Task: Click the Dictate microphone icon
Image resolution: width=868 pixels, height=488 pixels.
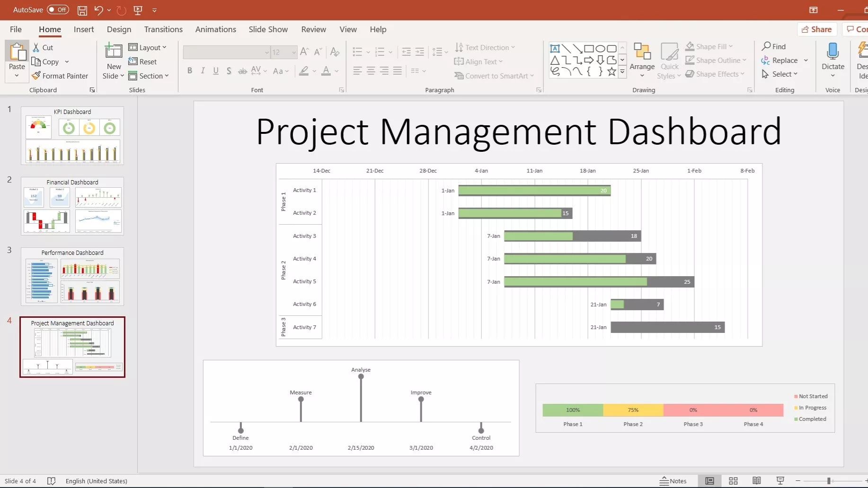Action: (x=833, y=52)
